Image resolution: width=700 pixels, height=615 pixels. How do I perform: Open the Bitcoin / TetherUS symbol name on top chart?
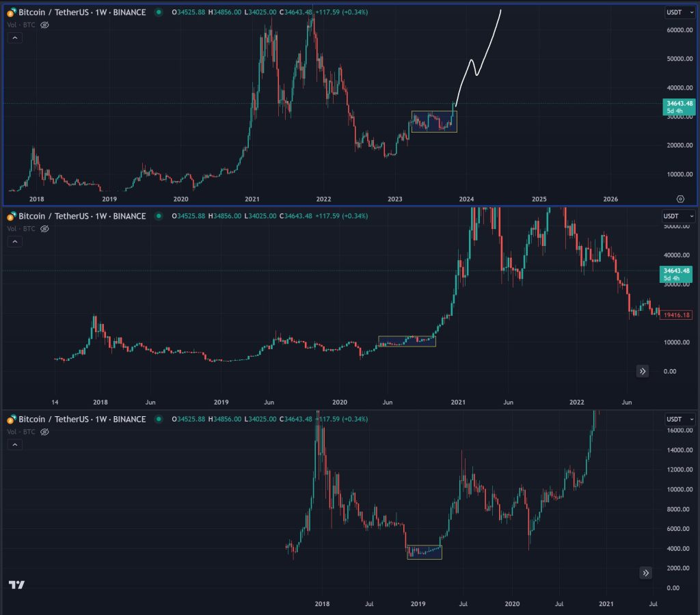pos(53,12)
